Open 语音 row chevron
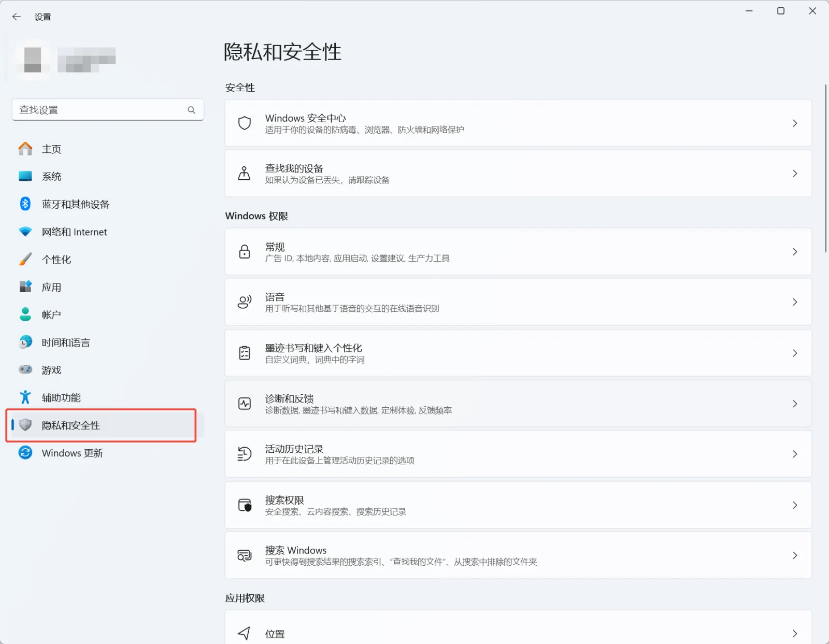 [795, 302]
